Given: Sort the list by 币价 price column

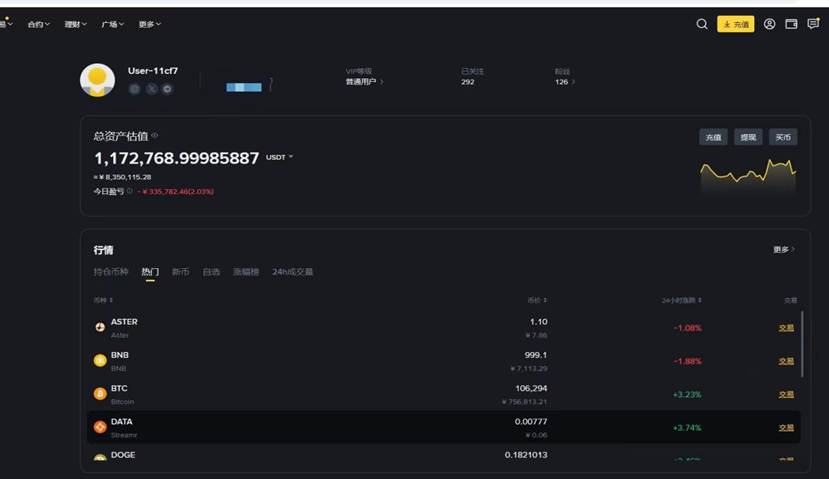Looking at the screenshot, I should (x=537, y=300).
